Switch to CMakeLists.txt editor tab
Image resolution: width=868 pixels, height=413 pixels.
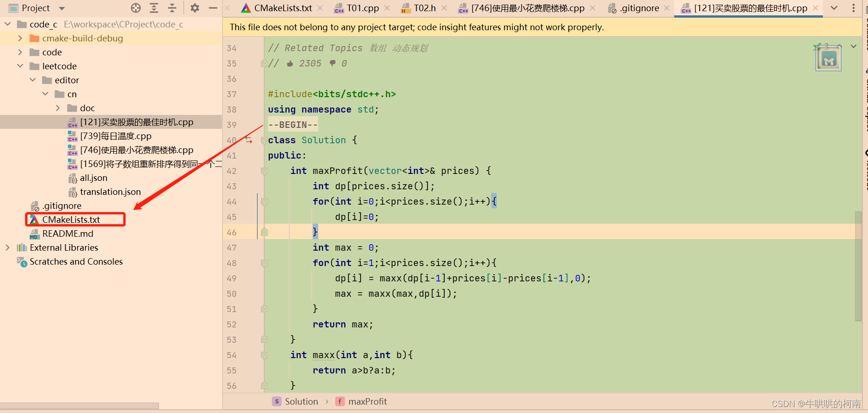283,8
